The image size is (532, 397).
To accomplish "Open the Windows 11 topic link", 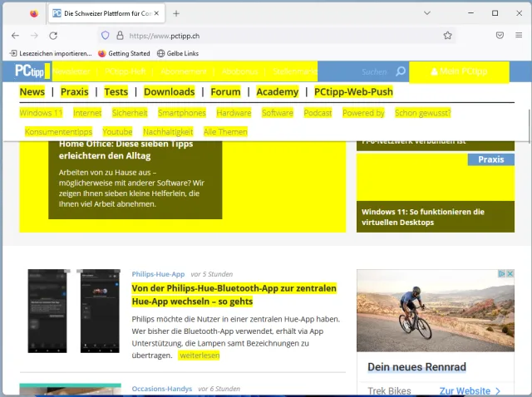I will click(x=41, y=113).
